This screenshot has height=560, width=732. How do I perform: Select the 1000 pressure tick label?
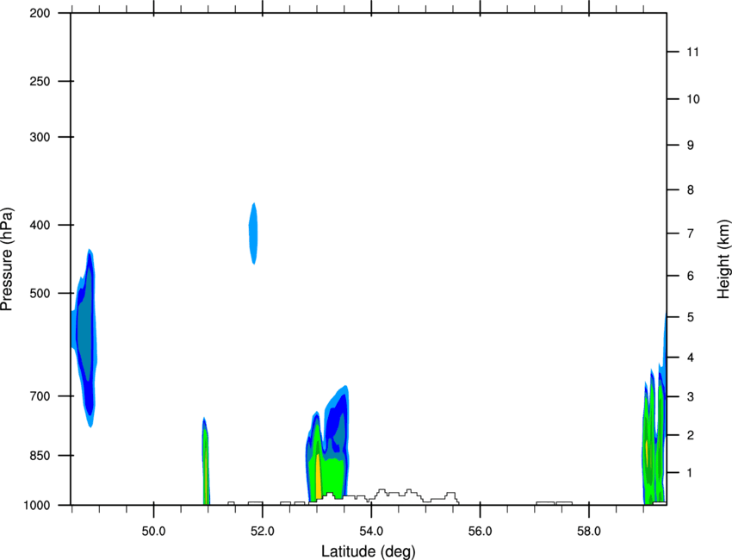(37, 506)
